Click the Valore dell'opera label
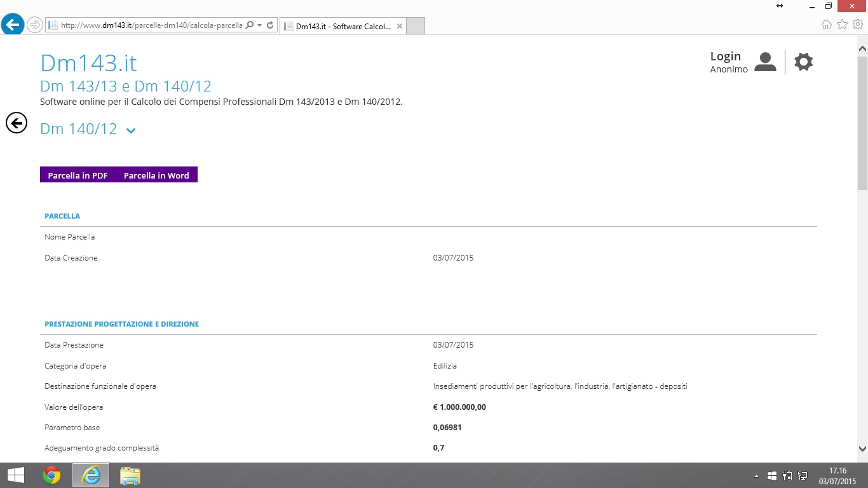The image size is (868, 488). click(x=74, y=407)
